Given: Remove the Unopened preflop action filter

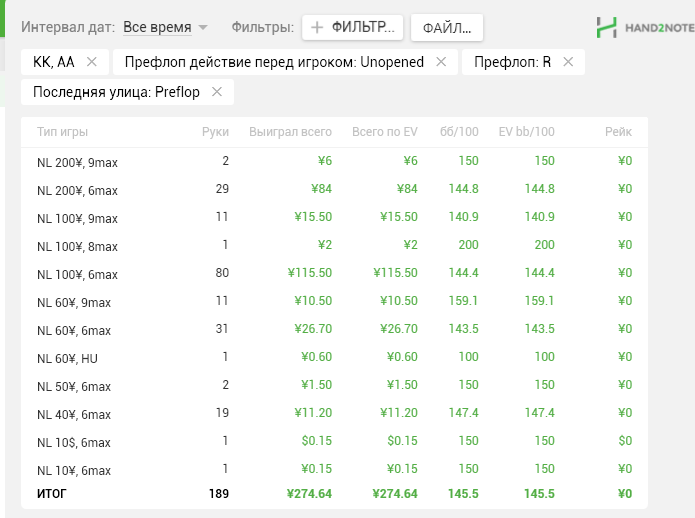Looking at the screenshot, I should 441,62.
